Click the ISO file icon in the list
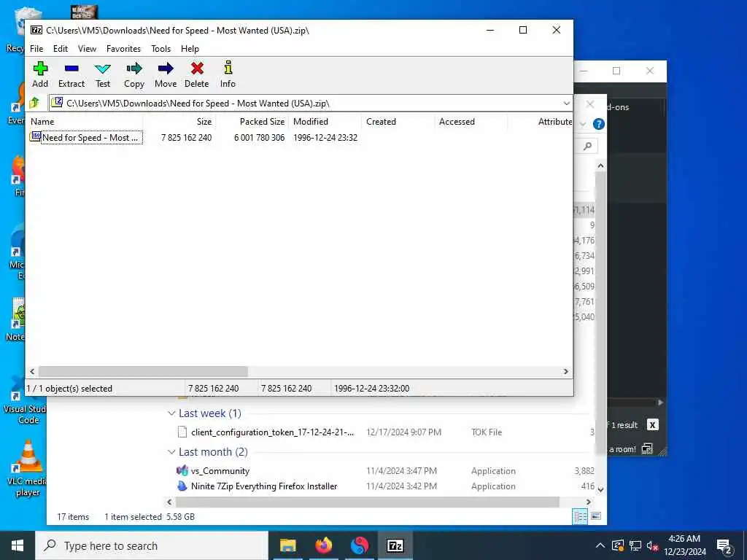 tap(35, 137)
